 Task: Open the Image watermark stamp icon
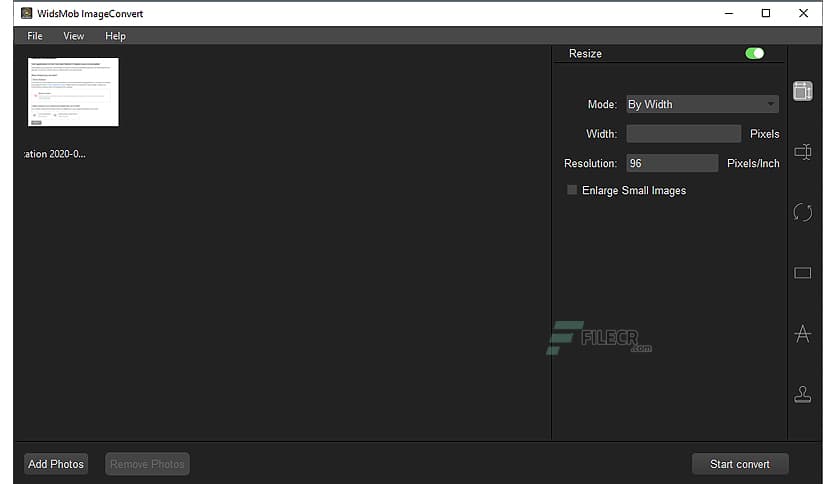(802, 394)
